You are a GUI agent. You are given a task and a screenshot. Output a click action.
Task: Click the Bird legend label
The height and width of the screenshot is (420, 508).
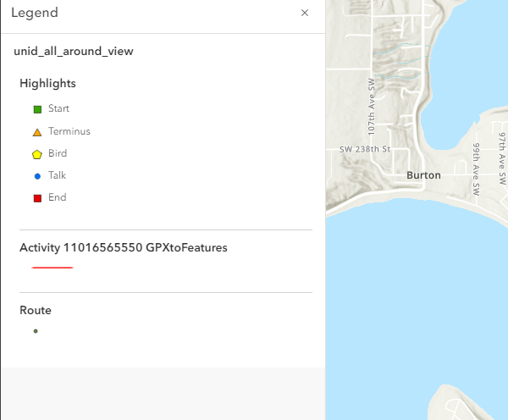click(58, 153)
